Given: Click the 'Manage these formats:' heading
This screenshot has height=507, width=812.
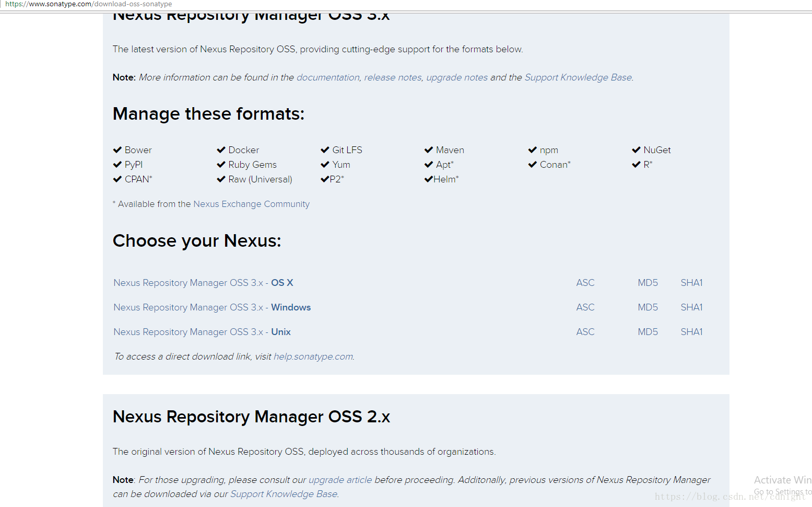Looking at the screenshot, I should 208,114.
